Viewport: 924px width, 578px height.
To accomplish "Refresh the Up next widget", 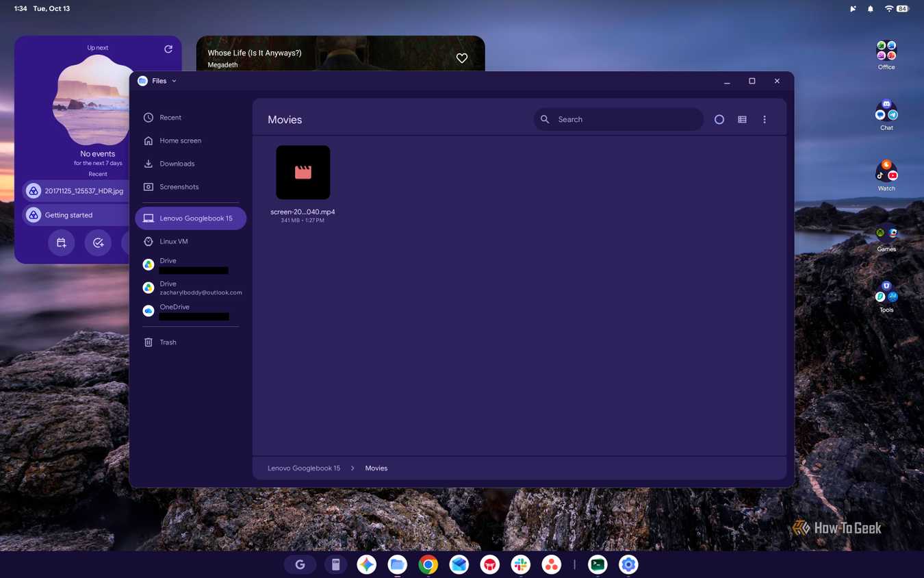I will pyautogui.click(x=168, y=49).
